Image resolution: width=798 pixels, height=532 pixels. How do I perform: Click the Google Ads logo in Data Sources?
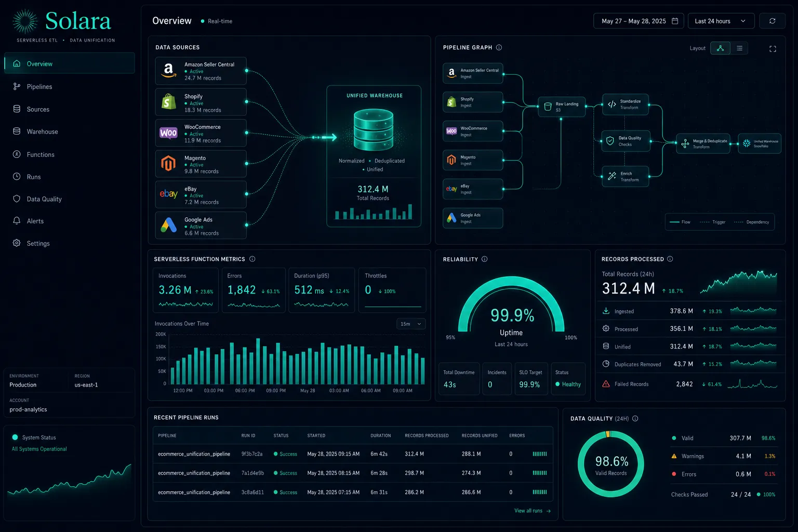coord(168,225)
